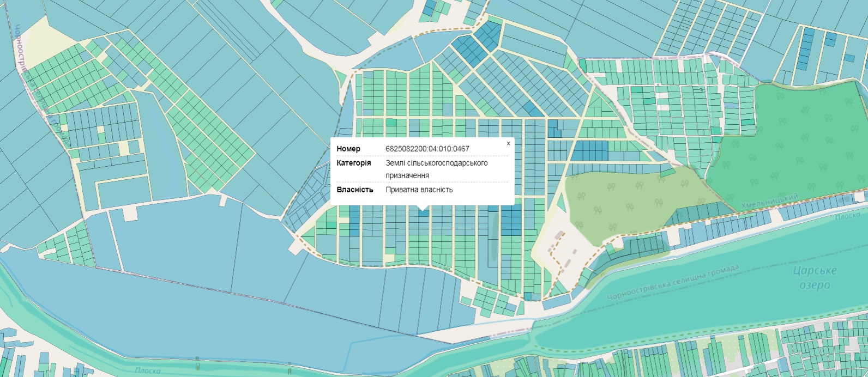This screenshot has height=377, width=868.
Task: Click the popup's pointer arrow tip
Action: pyautogui.click(x=422, y=209)
